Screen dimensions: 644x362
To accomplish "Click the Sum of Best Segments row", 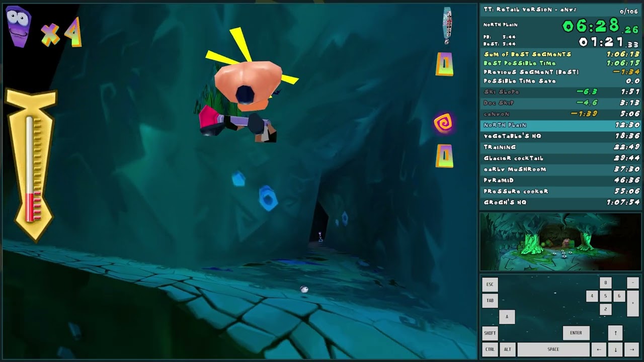I will tap(560, 54).
